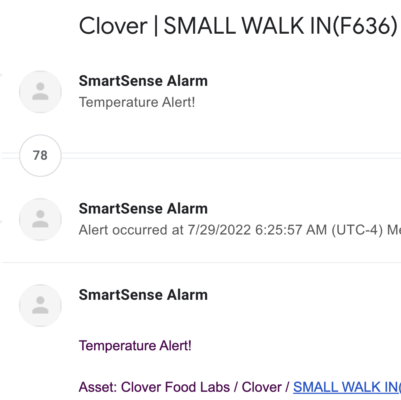Viewport: 401px width, 400px height.
Task: Expand the 78 hidden messages circle
Action: pyautogui.click(x=40, y=156)
